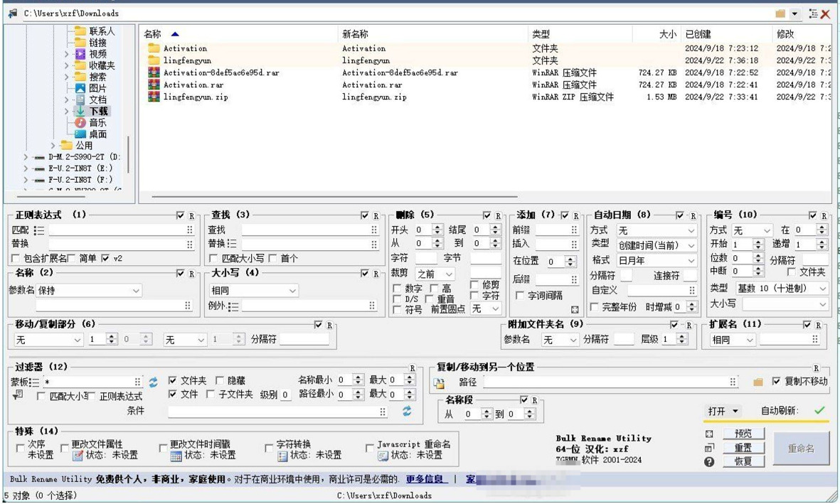
Task: Click the 重置 button
Action: 743,448
